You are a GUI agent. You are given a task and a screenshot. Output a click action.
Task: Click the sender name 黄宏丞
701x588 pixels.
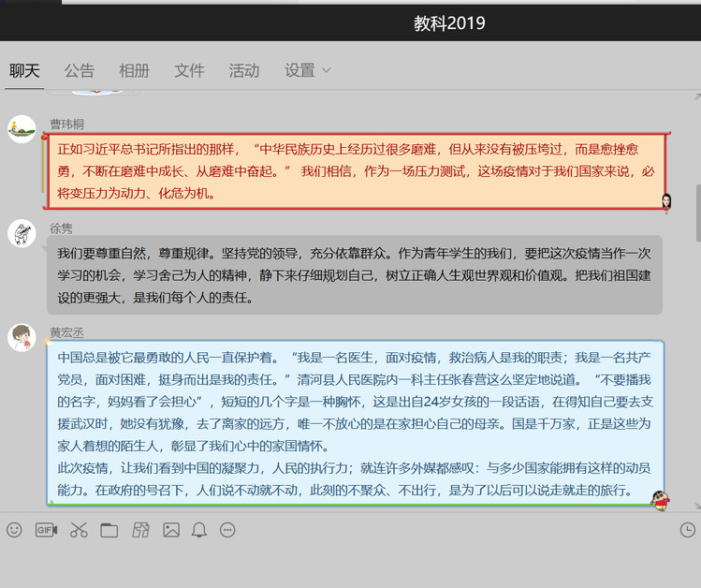pyautogui.click(x=67, y=332)
